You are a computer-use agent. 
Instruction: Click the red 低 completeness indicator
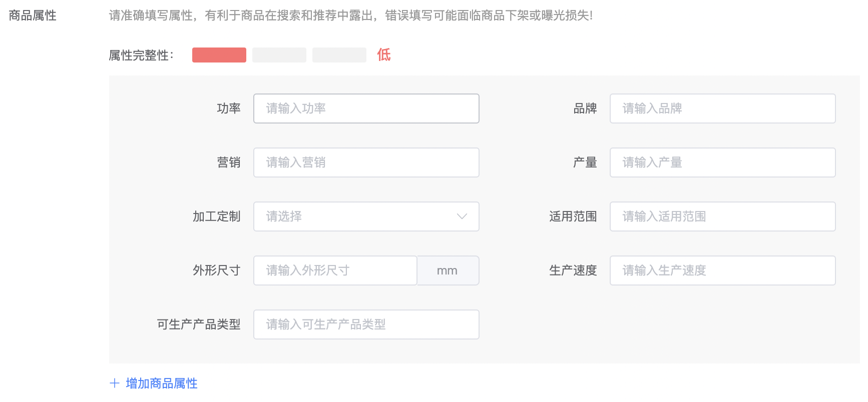(x=384, y=55)
